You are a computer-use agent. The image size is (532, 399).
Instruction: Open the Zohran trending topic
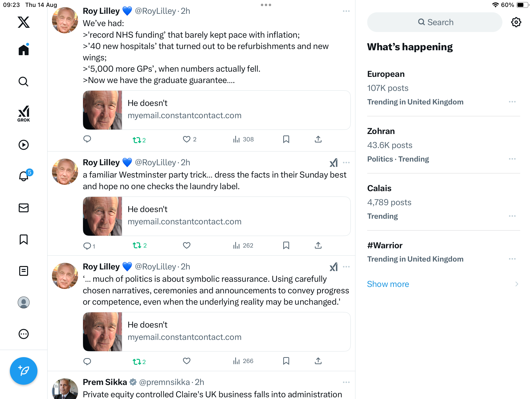tap(381, 131)
